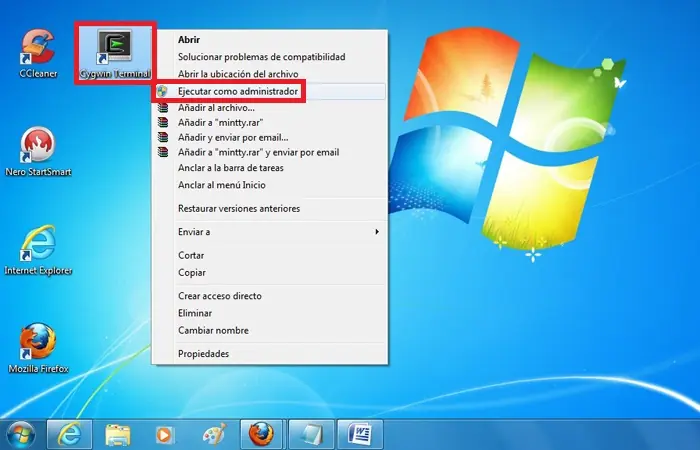Choose 'Solucionar problemas de compatibilidad'
Screen dimensions: 700x450
pos(270,57)
